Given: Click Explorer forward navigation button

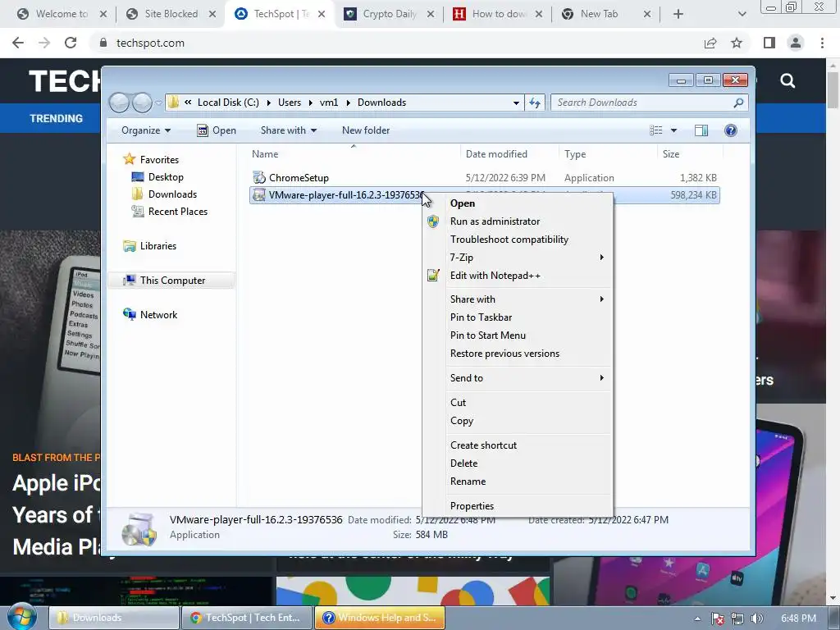Looking at the screenshot, I should click(x=142, y=103).
